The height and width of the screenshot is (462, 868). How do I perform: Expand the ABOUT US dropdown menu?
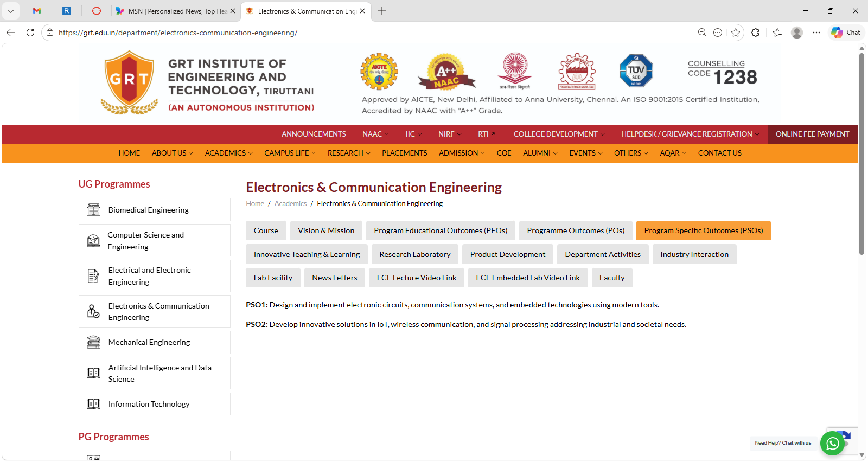click(172, 153)
